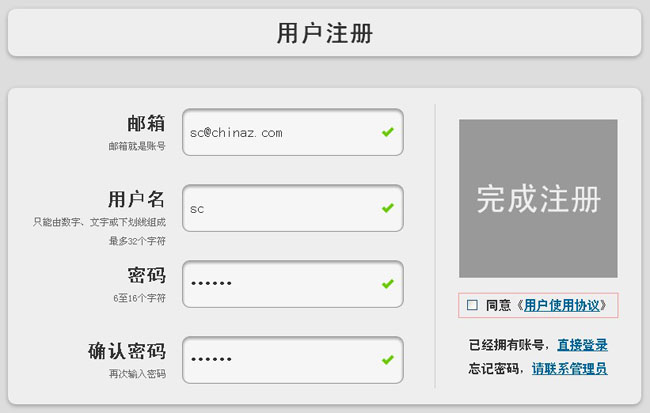Check the 同意 user agreement checkbox
650x413 pixels.
pyautogui.click(x=472, y=305)
